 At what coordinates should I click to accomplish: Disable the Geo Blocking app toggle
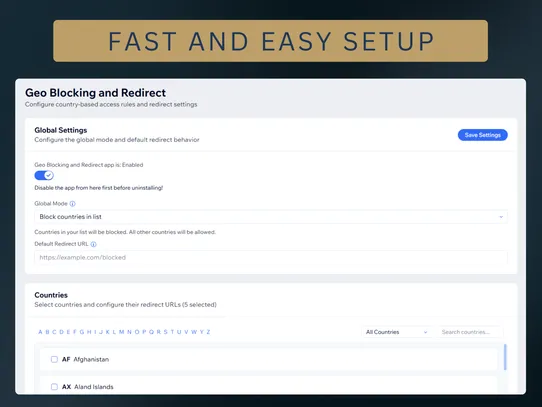point(44,176)
